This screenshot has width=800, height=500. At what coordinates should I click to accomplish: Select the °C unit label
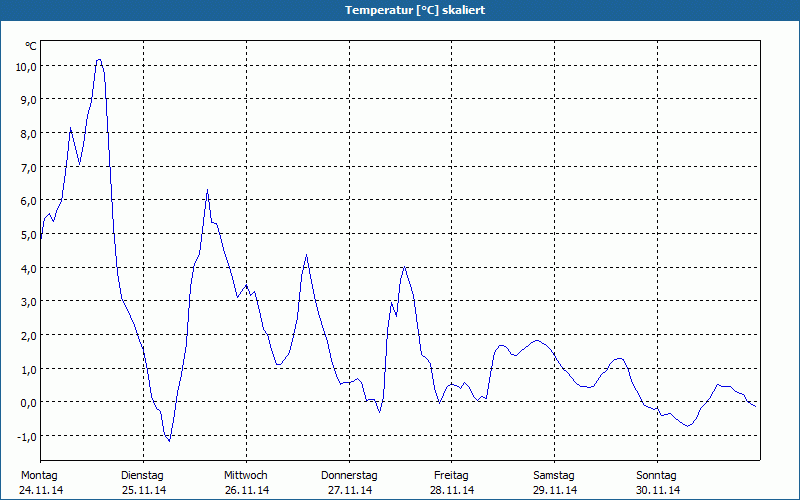[31, 46]
